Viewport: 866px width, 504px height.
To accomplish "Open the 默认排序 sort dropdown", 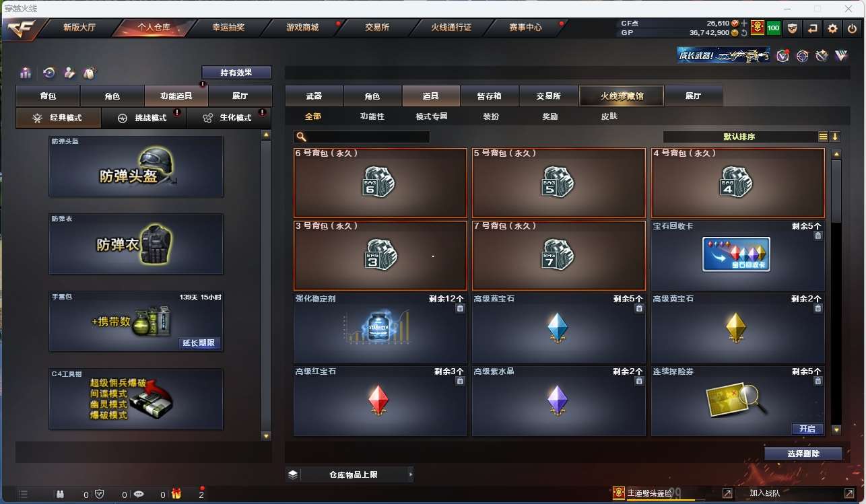I will pos(739,137).
